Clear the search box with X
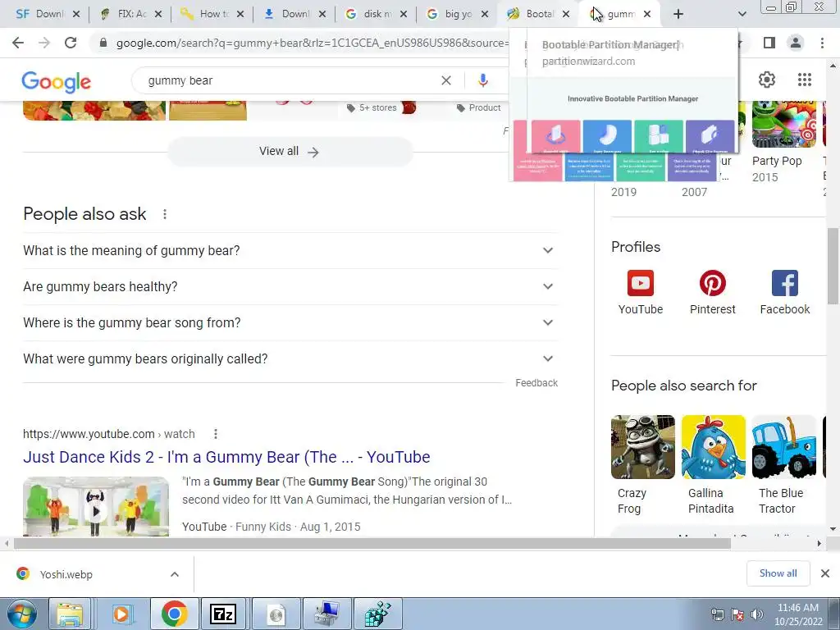840x630 pixels. 445,80
